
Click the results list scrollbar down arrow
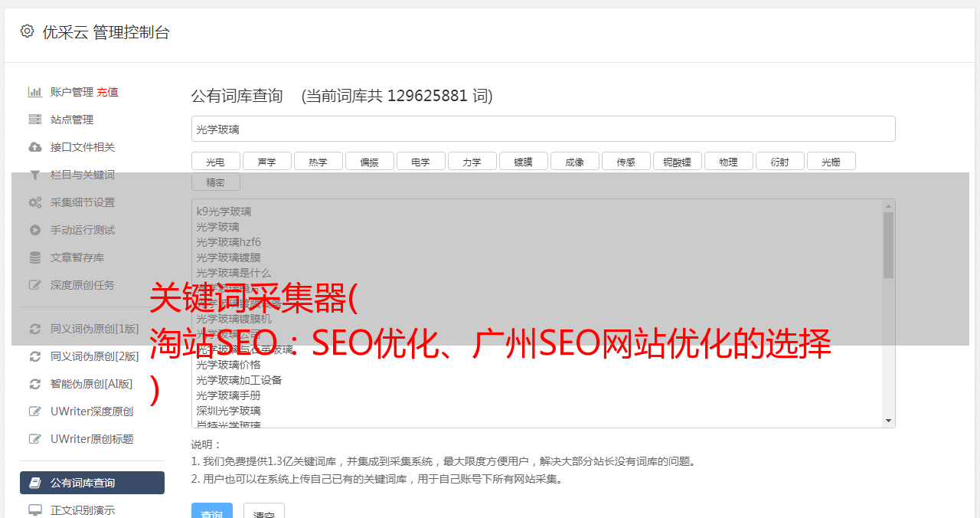click(x=888, y=421)
